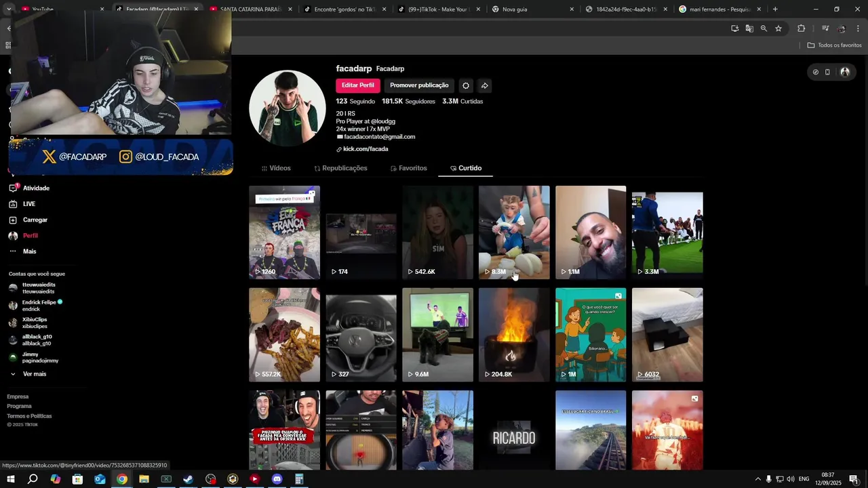Click the get app phone icon top-right
The height and width of the screenshot is (488, 868).
click(827, 72)
